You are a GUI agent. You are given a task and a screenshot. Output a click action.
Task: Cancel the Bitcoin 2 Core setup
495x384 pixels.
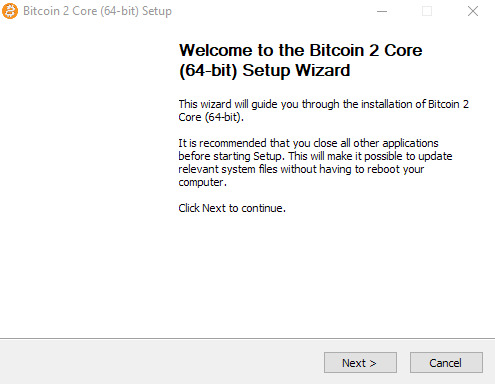446,362
